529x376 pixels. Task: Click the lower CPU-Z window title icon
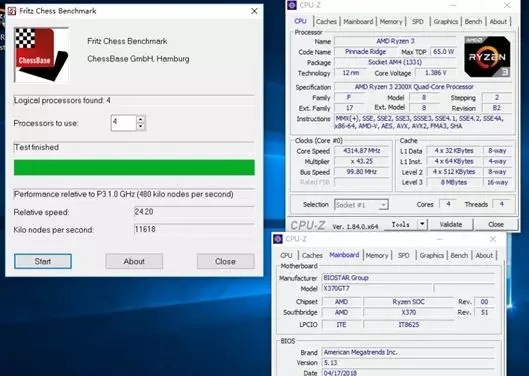pos(278,239)
